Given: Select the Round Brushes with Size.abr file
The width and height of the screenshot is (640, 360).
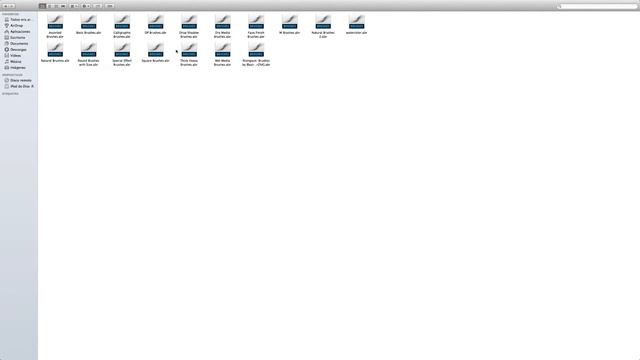Looking at the screenshot, I should coord(89,54).
